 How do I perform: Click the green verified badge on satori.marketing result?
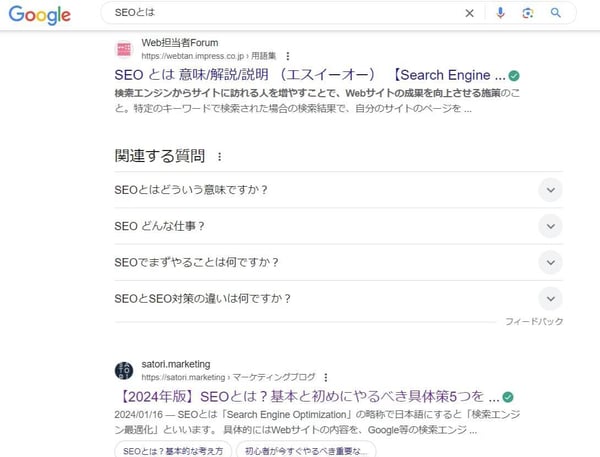tap(508, 397)
